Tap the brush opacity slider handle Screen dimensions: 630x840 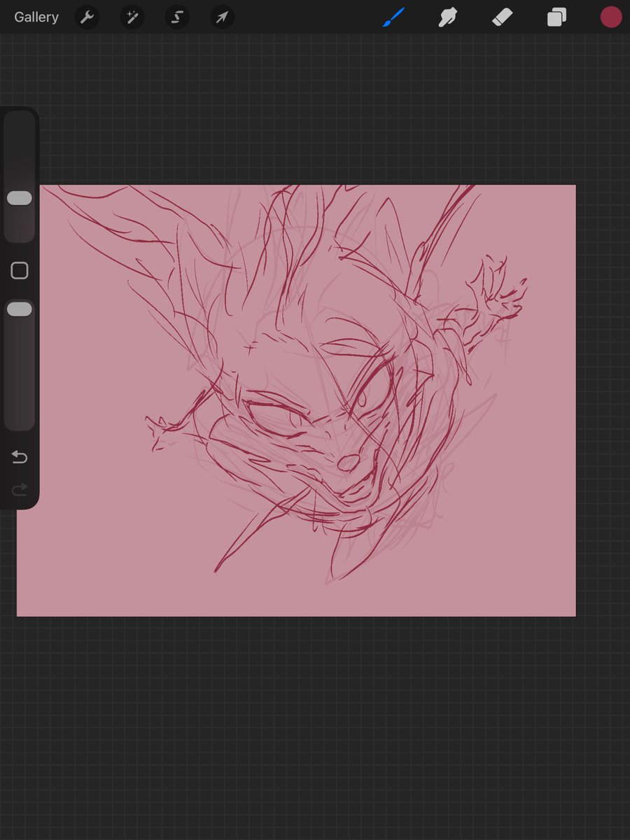coord(20,308)
